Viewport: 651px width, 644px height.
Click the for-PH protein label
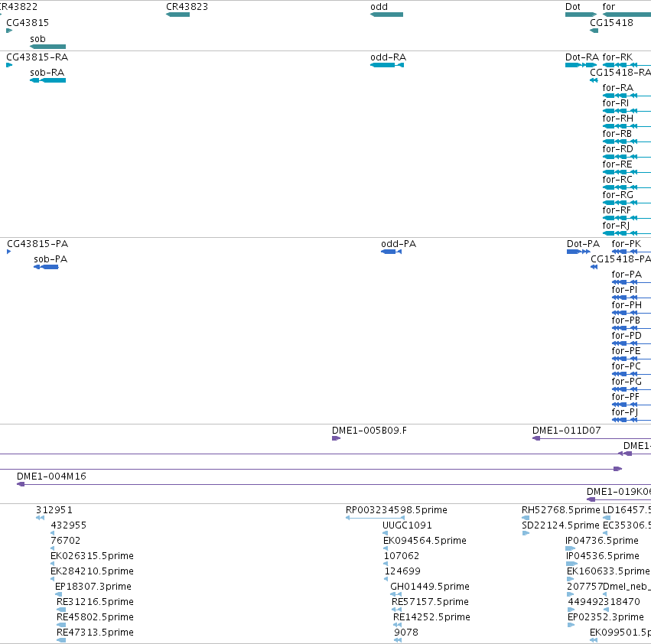pos(627,305)
